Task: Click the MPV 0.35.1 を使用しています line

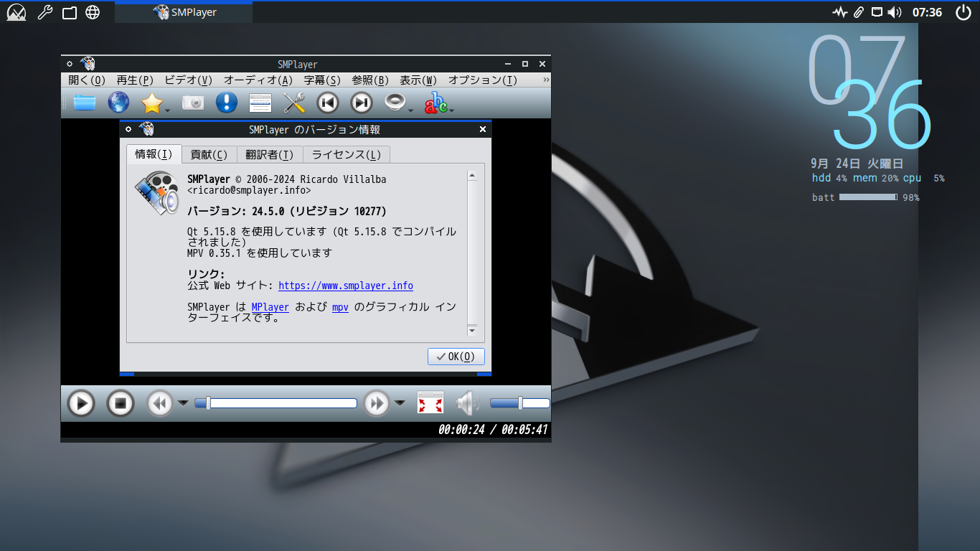Action: coord(260,253)
